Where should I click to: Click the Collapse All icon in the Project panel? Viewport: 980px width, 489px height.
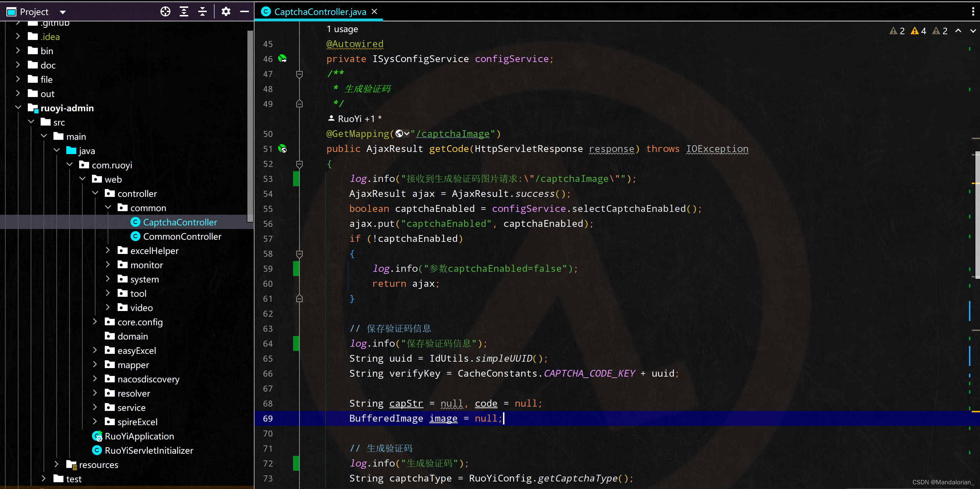(x=202, y=11)
